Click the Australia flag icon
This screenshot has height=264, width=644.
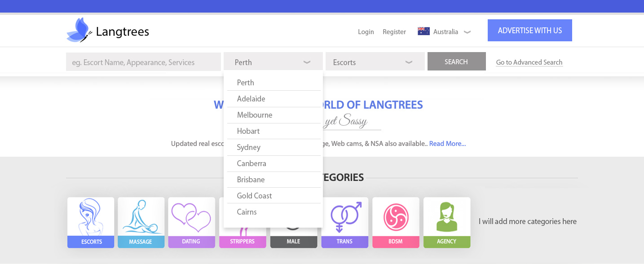point(423,31)
